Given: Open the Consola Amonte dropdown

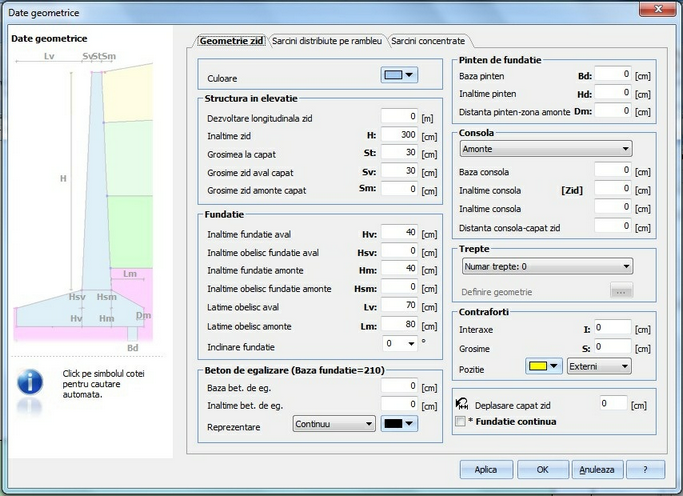Looking at the screenshot, I should click(x=546, y=149).
